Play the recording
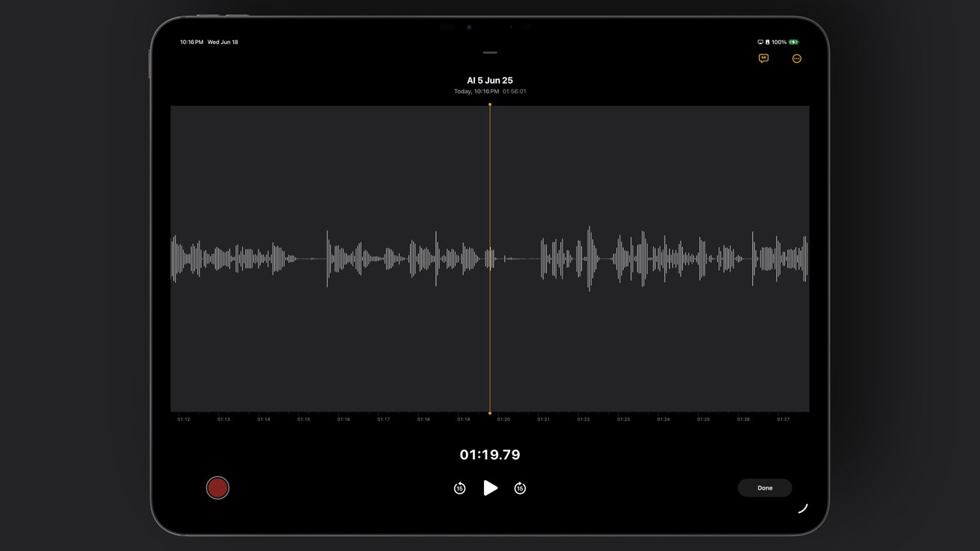Viewport: 980px width, 551px height. pyautogui.click(x=490, y=488)
